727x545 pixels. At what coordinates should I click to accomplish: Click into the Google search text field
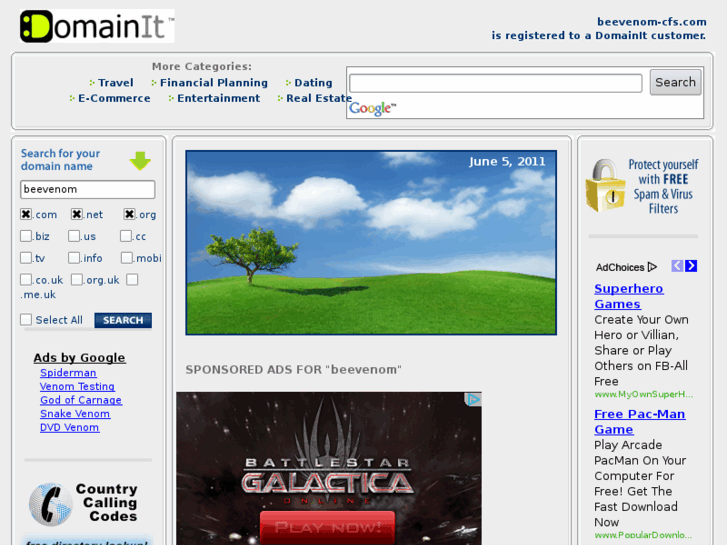[x=495, y=83]
